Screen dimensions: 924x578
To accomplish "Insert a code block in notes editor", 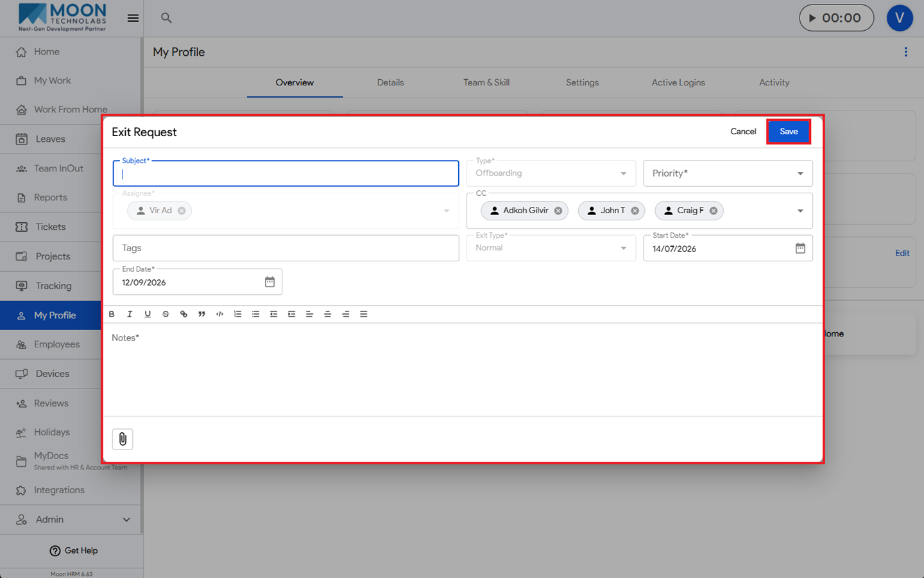I will (x=219, y=314).
